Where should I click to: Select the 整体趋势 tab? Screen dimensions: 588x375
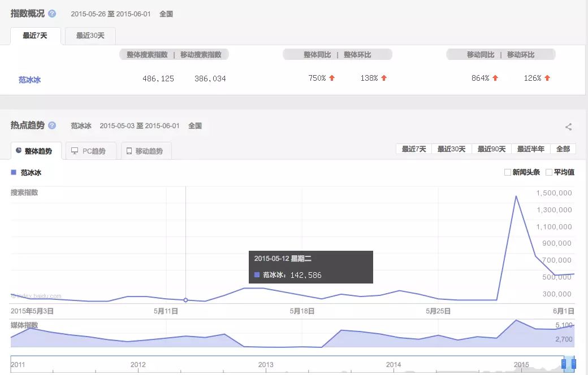(x=36, y=151)
